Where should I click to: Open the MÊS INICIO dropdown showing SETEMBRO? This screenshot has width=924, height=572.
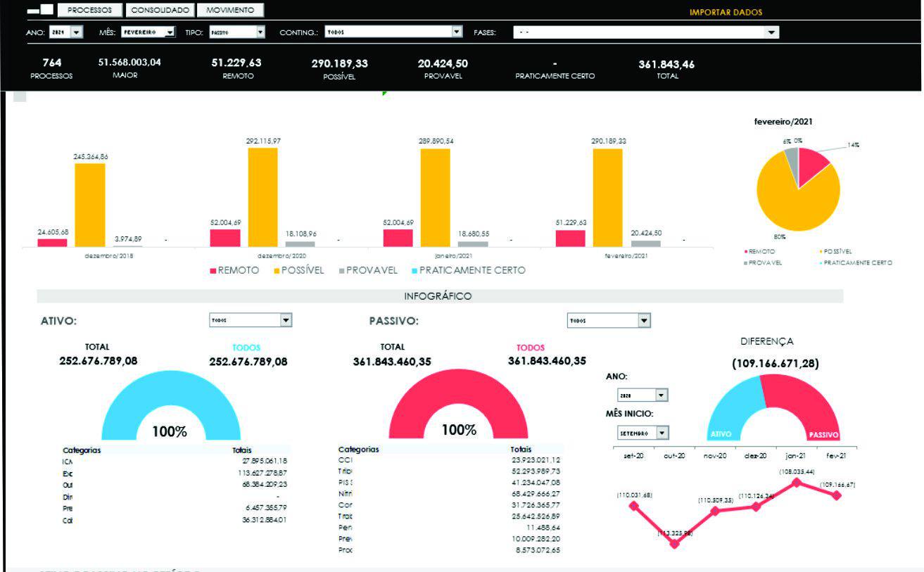[662, 432]
